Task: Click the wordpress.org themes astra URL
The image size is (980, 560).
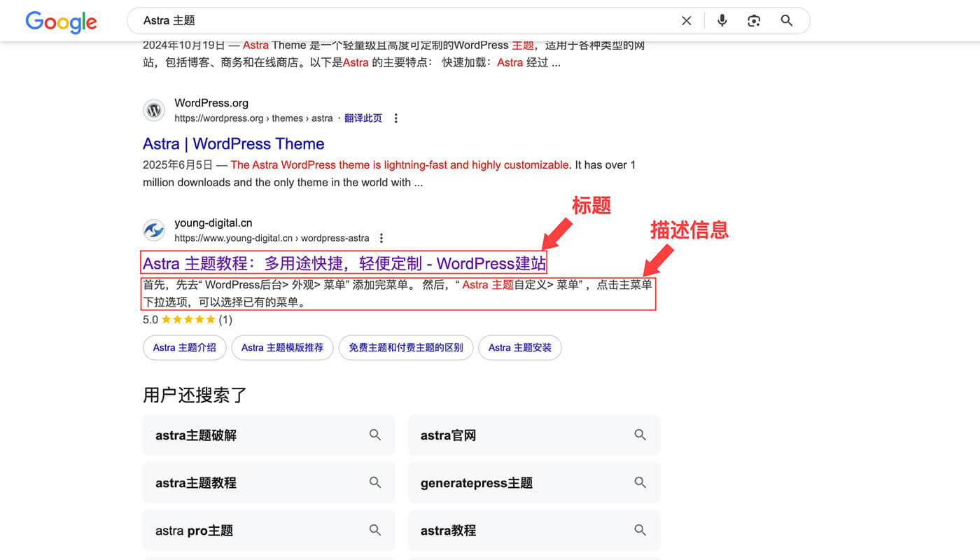Action: coord(253,118)
